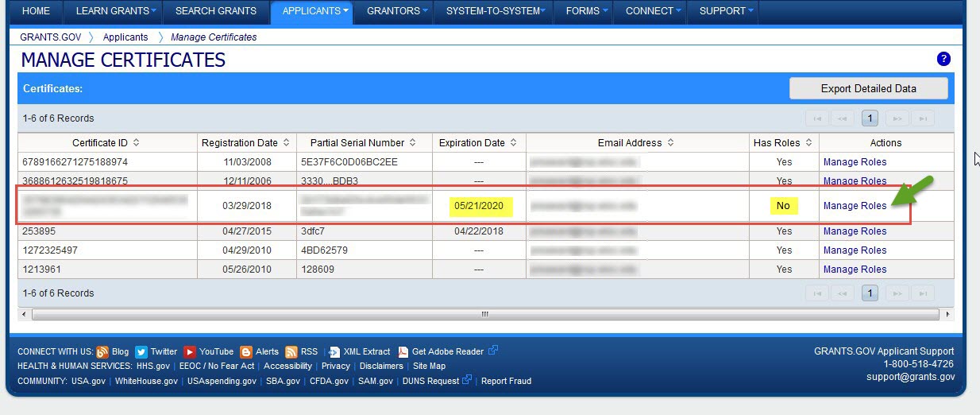Expand the GRANTORS dropdown arrow
This screenshot has height=415, width=980.
coord(426,11)
